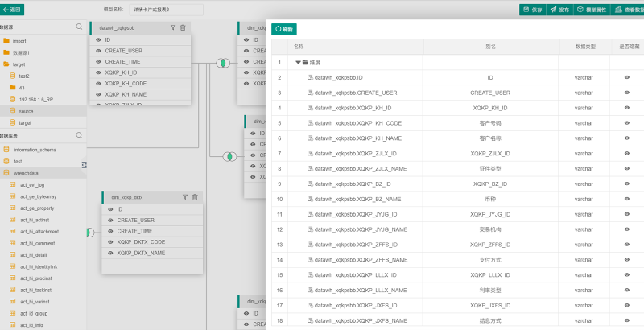
Task: Select the act_hi_taskinst table
Action: click(x=37, y=291)
